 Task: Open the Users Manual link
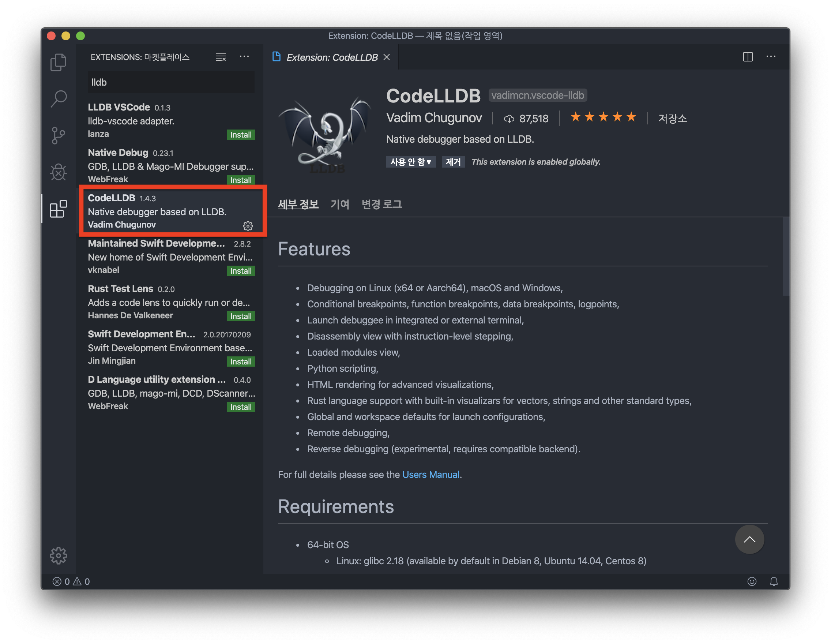(431, 475)
